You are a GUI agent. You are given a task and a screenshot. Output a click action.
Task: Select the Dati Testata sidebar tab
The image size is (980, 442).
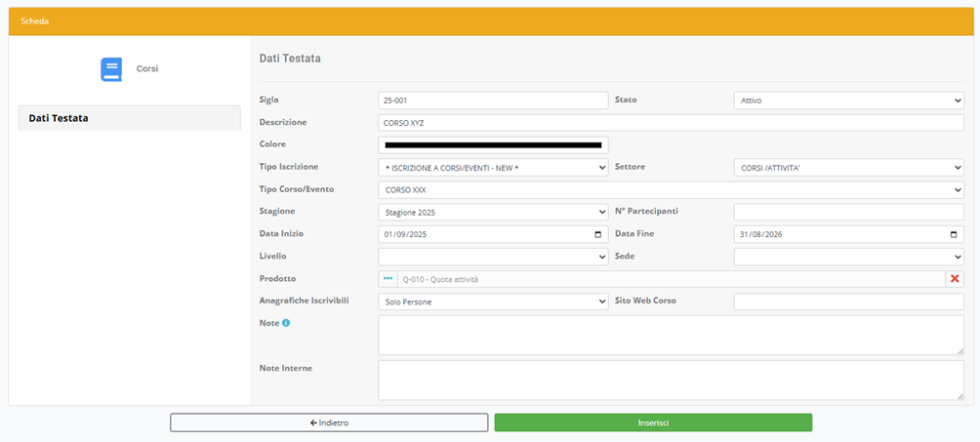click(129, 118)
